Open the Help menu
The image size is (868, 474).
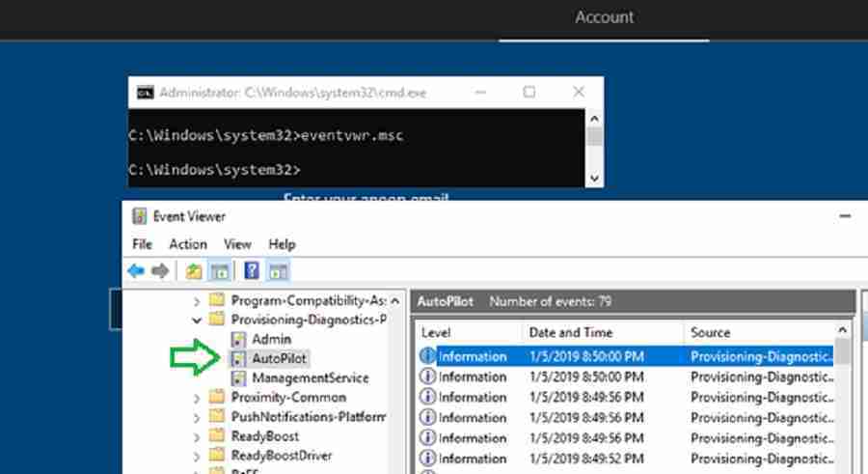coord(282,244)
